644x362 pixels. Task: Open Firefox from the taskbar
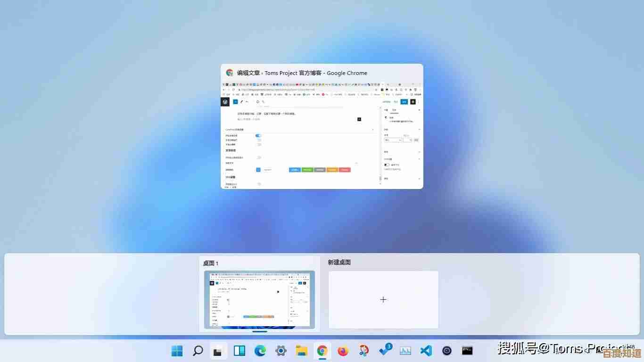click(x=344, y=351)
